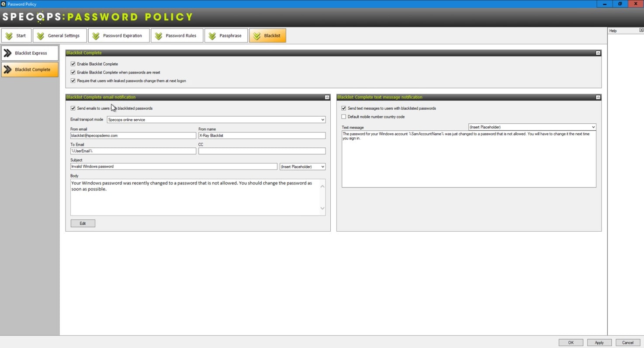Click the green arrow icon on Password Rules tab
Image resolution: width=644 pixels, height=348 pixels.
[x=159, y=35]
